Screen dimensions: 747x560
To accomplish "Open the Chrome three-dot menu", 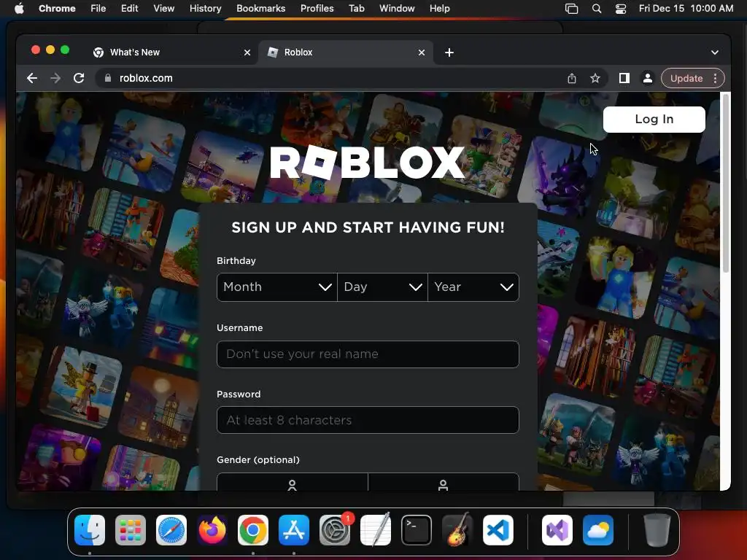I will pos(715,78).
